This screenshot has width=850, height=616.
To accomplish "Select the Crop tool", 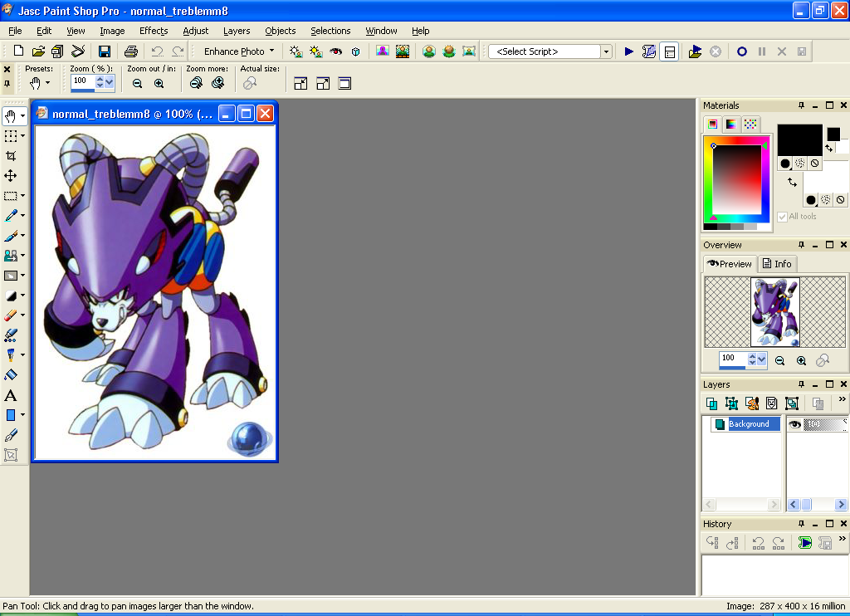I will (x=10, y=155).
